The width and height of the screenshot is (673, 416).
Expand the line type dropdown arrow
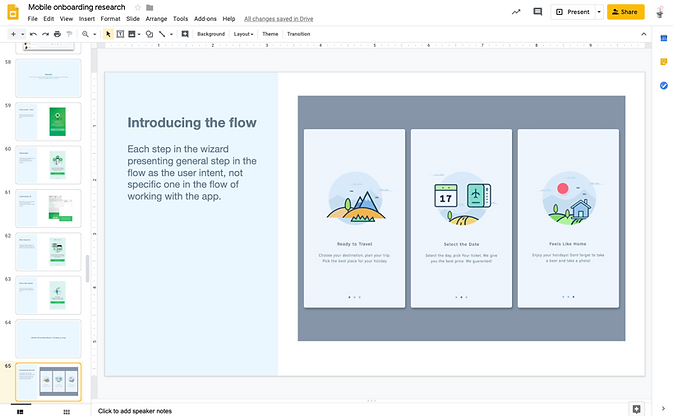pos(171,34)
